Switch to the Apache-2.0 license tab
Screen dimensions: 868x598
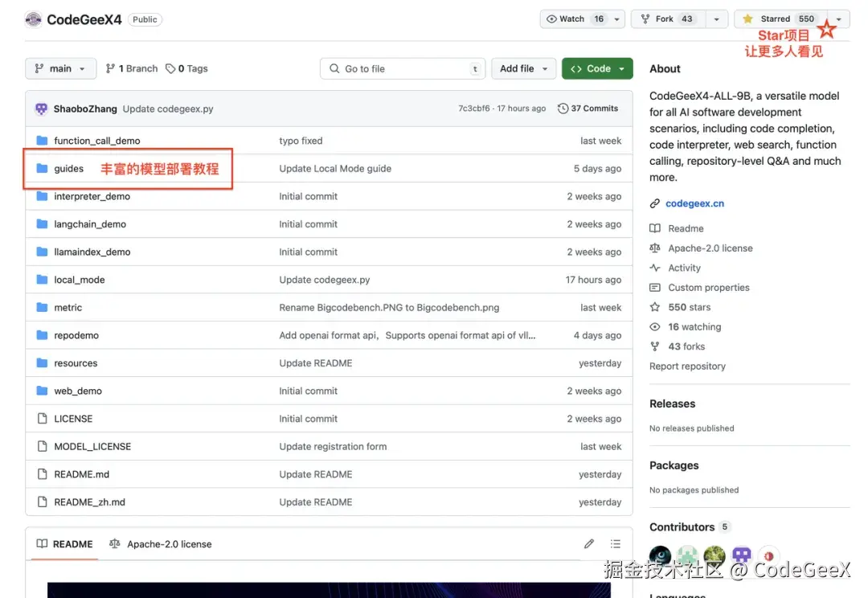[161, 544]
